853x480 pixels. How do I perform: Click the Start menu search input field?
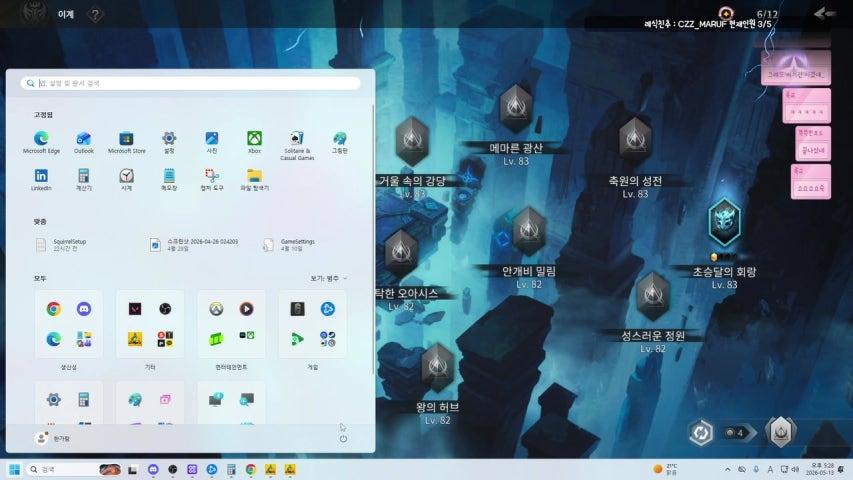190,83
